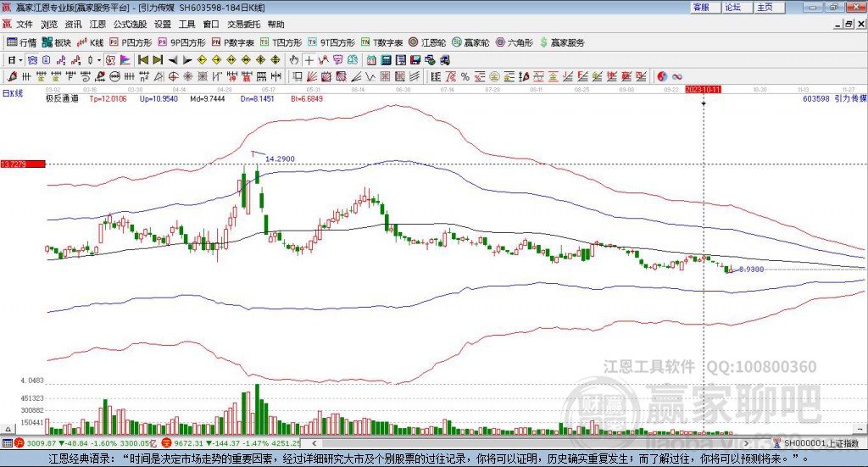Click the Up=10.9540 indicator value
Image resolution: width=868 pixels, height=467 pixels.
(159, 98)
